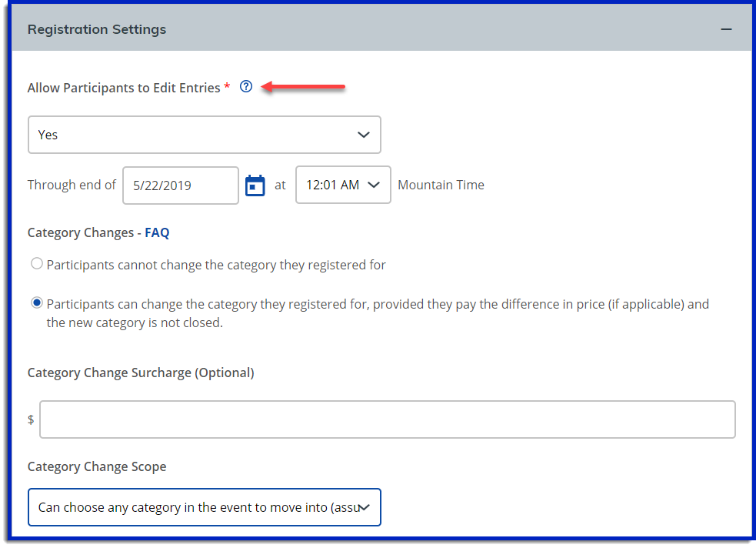Screen dimensions: 756x548
Task: Click the Registration Settings header title
Action: [x=97, y=29]
